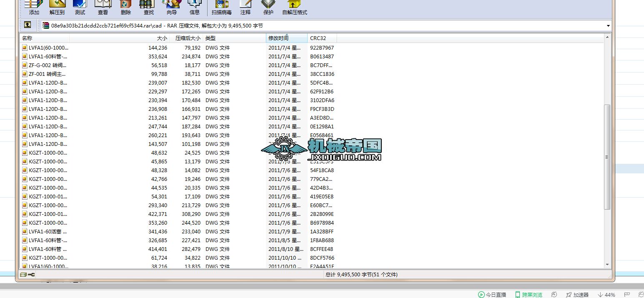Click the 今日直播 play icon in browser bar
Screen dimensions: 644x298
click(x=481, y=295)
